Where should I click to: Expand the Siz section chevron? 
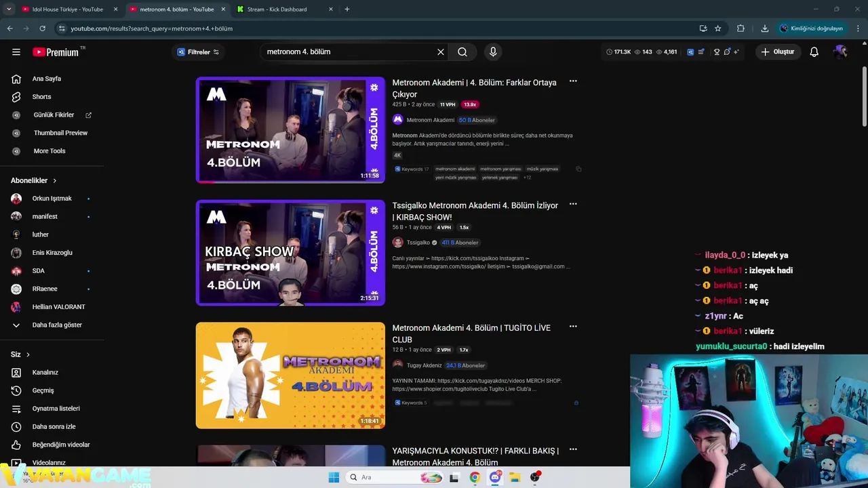(x=28, y=354)
